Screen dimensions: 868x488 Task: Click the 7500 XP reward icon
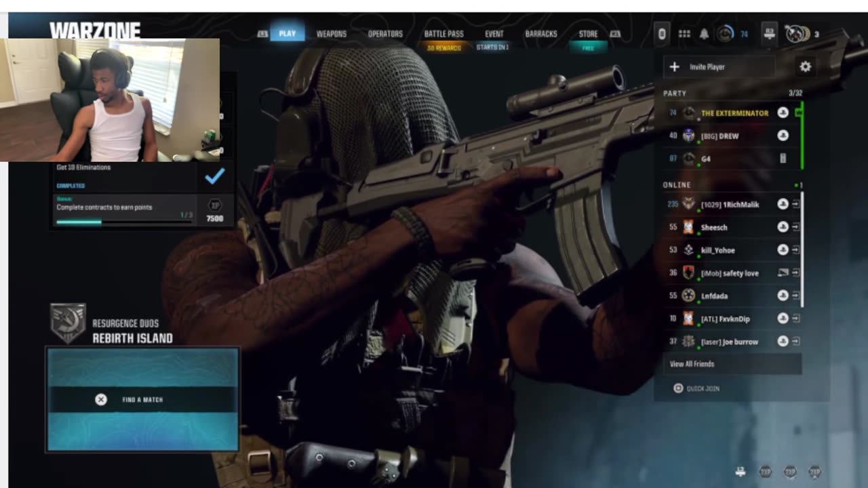coord(215,205)
